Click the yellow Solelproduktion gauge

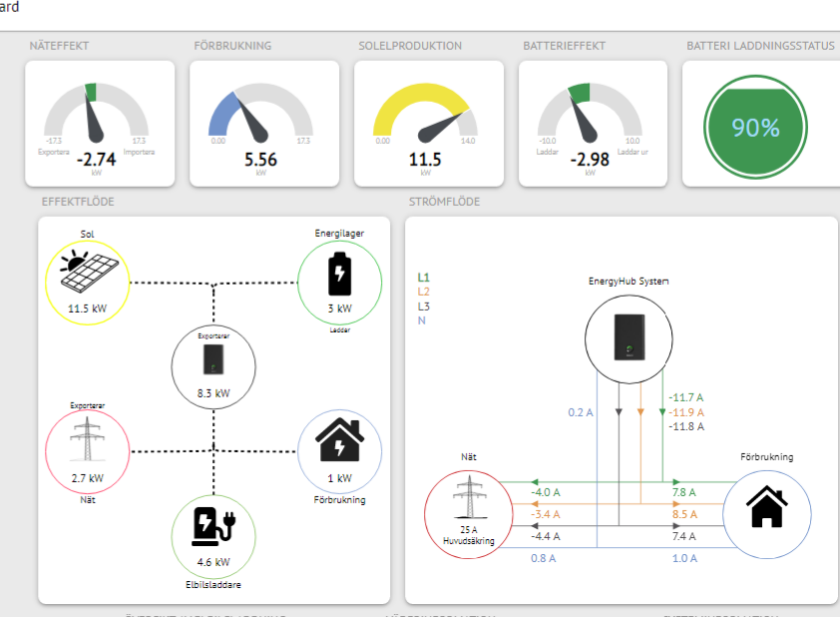[426, 118]
